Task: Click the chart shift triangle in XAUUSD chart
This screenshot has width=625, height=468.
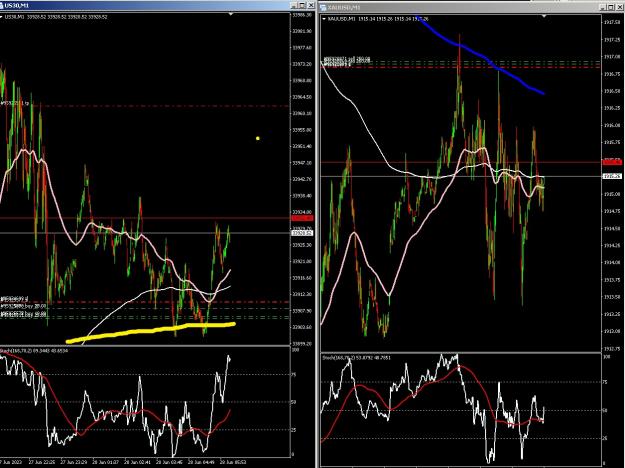Action: [x=544, y=16]
